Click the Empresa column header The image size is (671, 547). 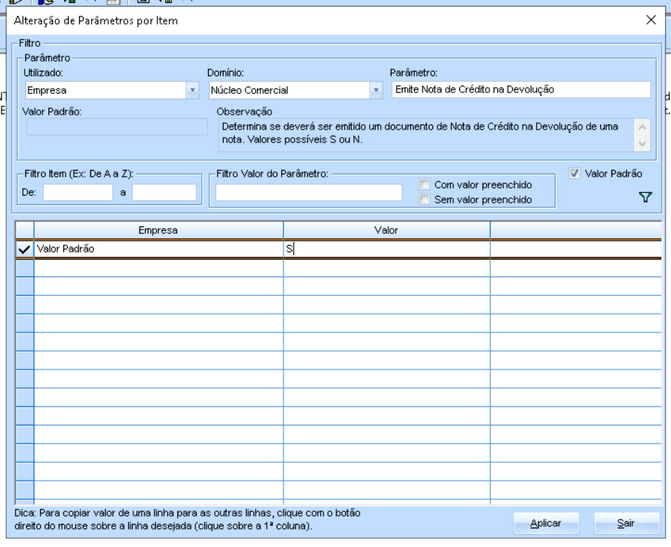point(158,230)
